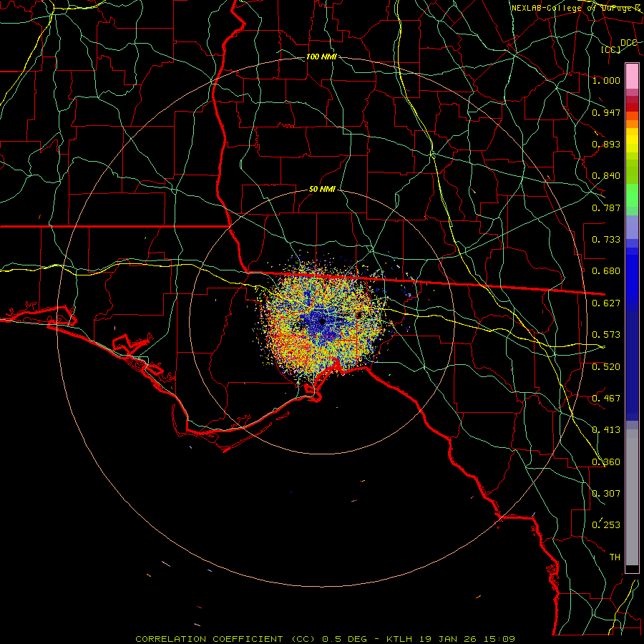644x644 pixels.
Task: Click the 100 NMI range ring label
Action: pyautogui.click(x=321, y=57)
